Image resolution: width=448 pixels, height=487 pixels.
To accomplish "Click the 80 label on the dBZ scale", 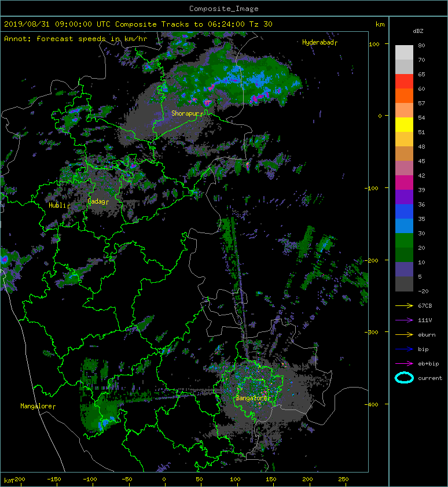I will (x=421, y=45).
